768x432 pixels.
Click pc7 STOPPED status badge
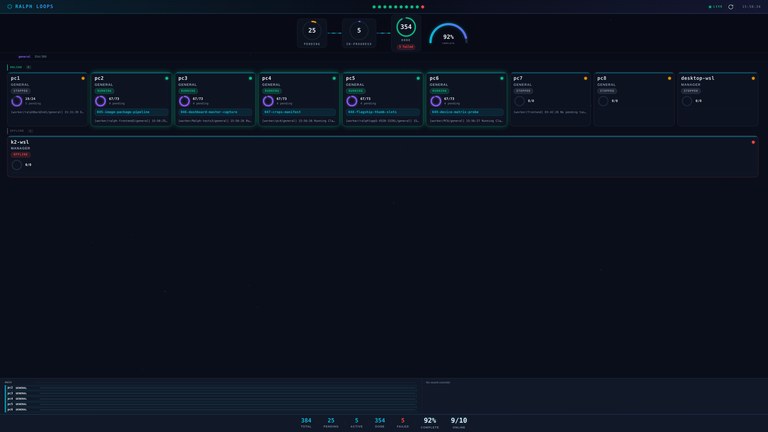[x=523, y=91]
